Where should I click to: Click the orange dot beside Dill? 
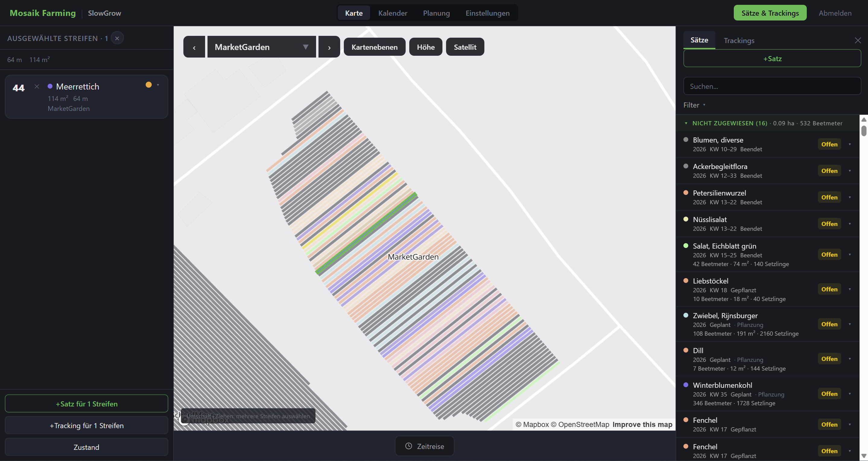[686, 350]
